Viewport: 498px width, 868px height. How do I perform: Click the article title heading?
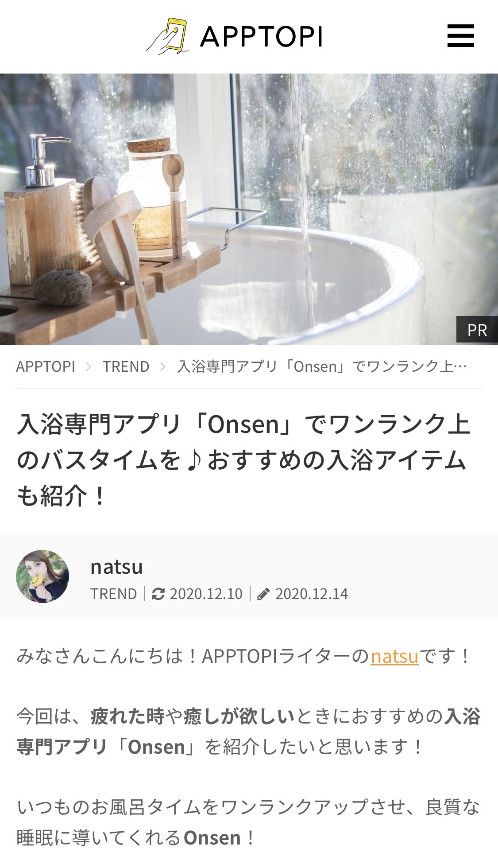[x=243, y=459]
